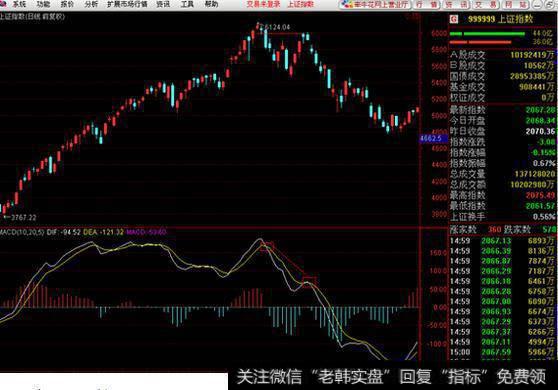This screenshot has height=390, width=558.
Task: Click the 基金成交 row
Action: tap(502, 87)
